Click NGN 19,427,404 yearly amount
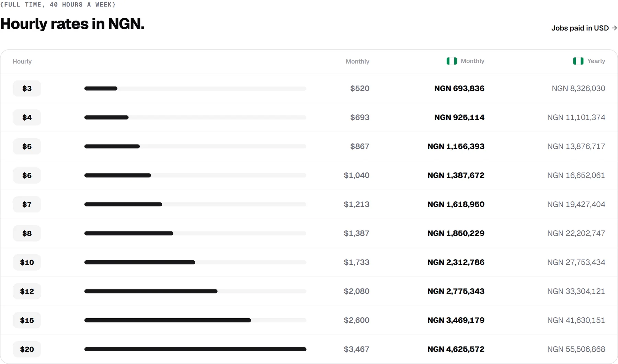The height and width of the screenshot is (364, 618). pyautogui.click(x=576, y=204)
